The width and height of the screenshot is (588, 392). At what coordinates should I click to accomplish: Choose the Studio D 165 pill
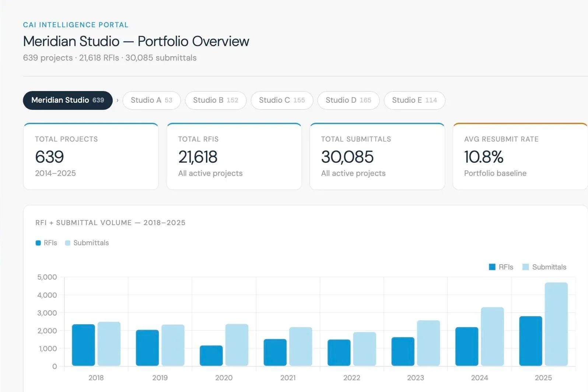click(x=348, y=100)
